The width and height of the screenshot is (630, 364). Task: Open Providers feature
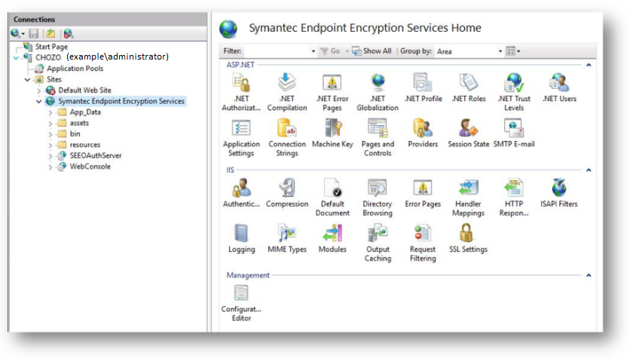(423, 133)
